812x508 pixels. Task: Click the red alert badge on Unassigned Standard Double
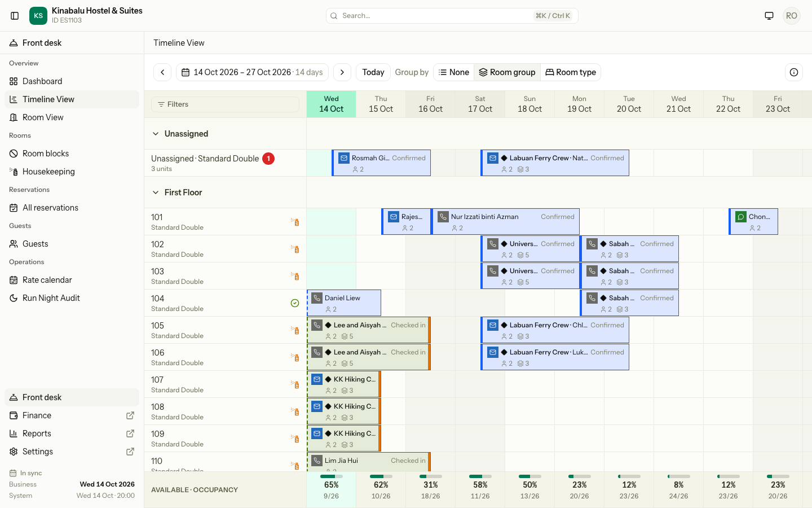(x=268, y=159)
